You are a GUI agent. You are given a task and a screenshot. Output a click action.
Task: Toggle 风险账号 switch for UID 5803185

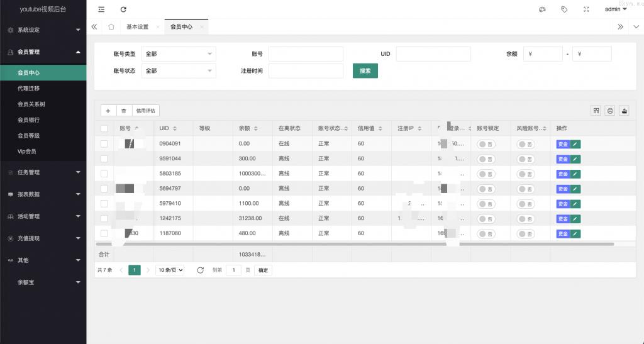(526, 174)
